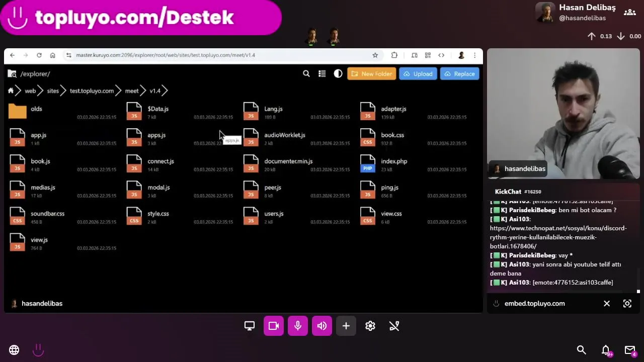
Task: Click the Replace button
Action: (x=459, y=74)
